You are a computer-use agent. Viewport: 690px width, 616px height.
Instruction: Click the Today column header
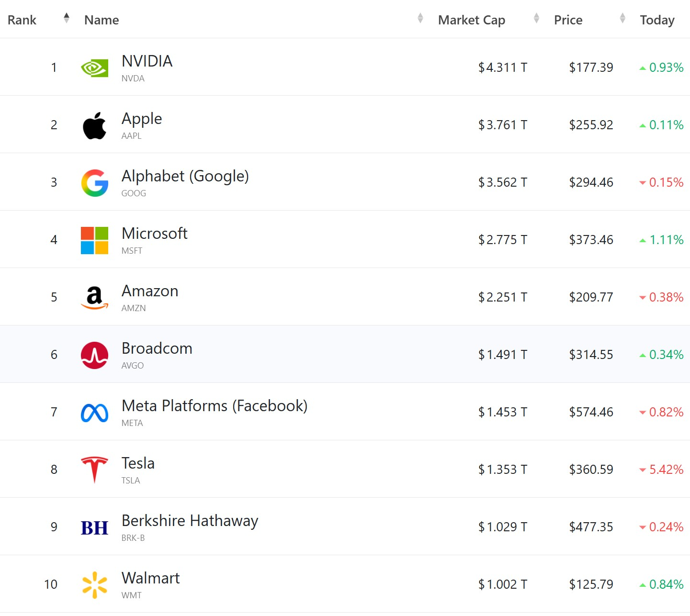point(657,20)
